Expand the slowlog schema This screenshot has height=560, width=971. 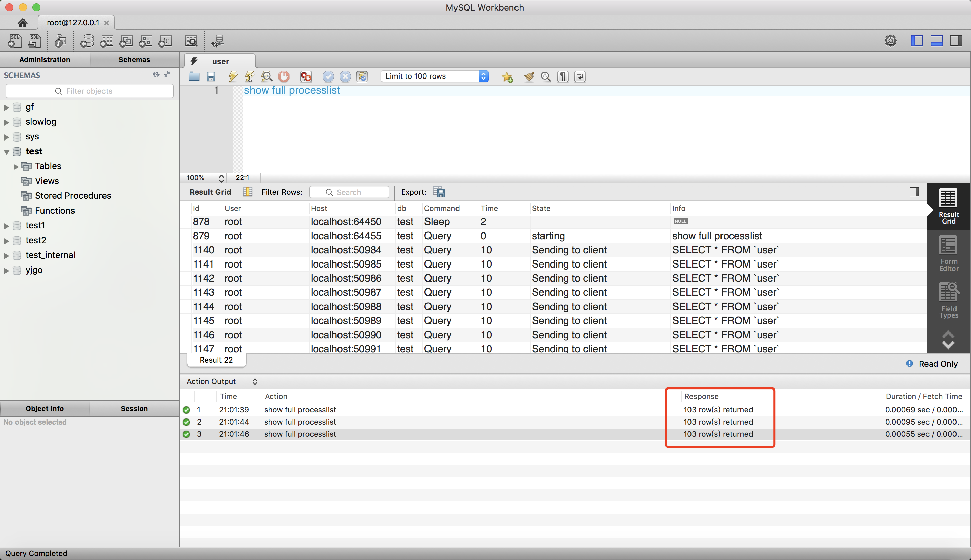coord(6,122)
